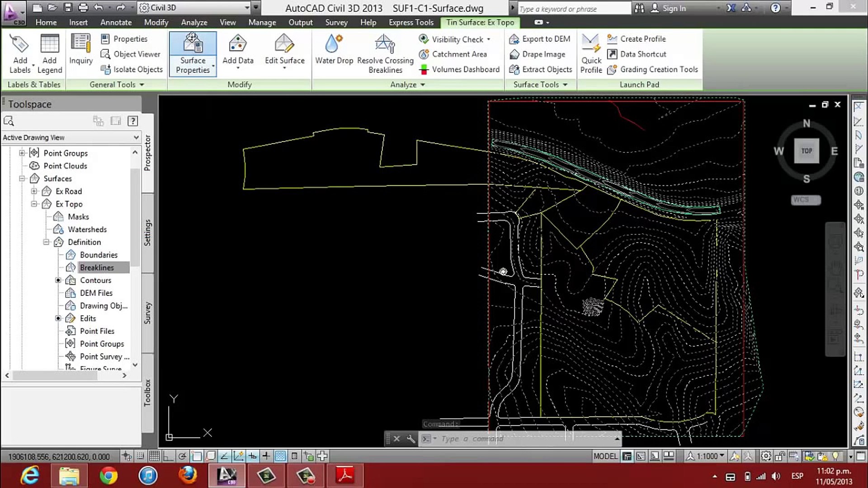Open Surface Properties in the ribbon
Screen dimensions: 868x488
193,53
